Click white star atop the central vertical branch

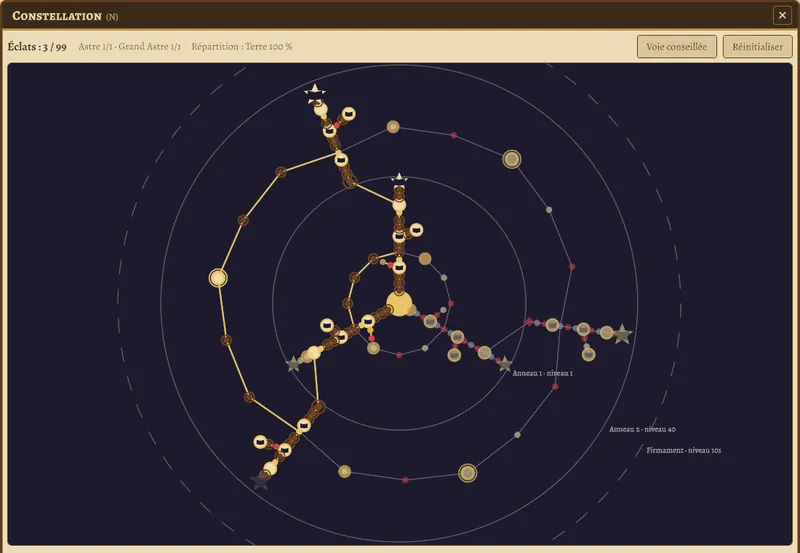[399, 178]
